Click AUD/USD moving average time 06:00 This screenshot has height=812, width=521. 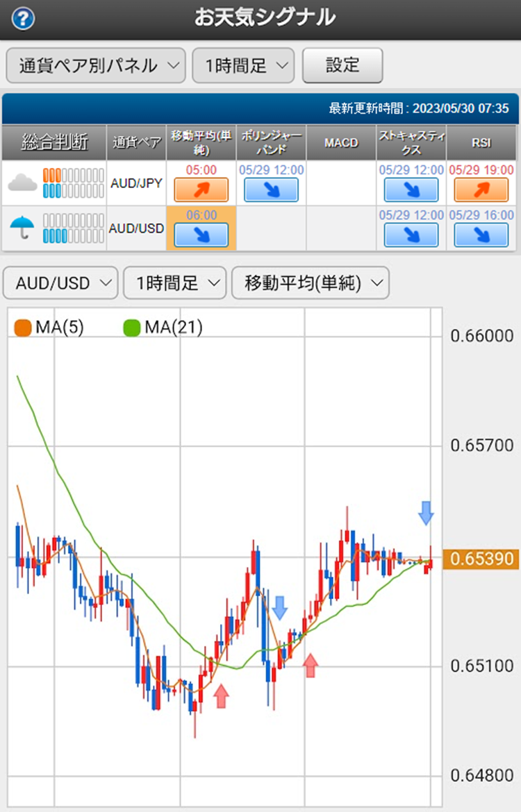[x=201, y=215]
